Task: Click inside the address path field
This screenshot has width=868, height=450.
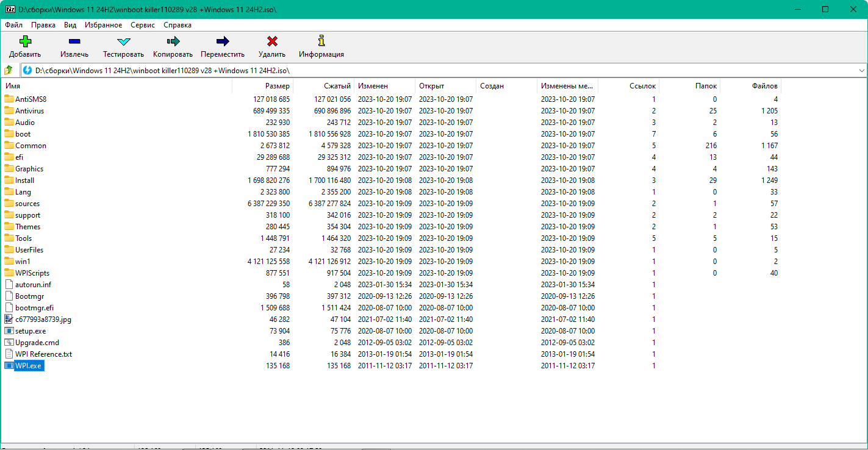Action: pos(427,70)
